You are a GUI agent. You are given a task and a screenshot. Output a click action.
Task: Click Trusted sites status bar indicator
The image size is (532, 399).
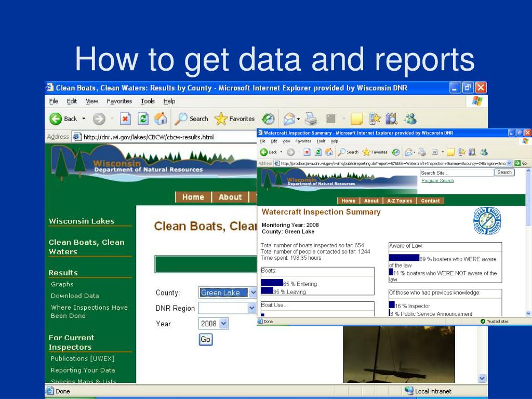tap(495, 321)
